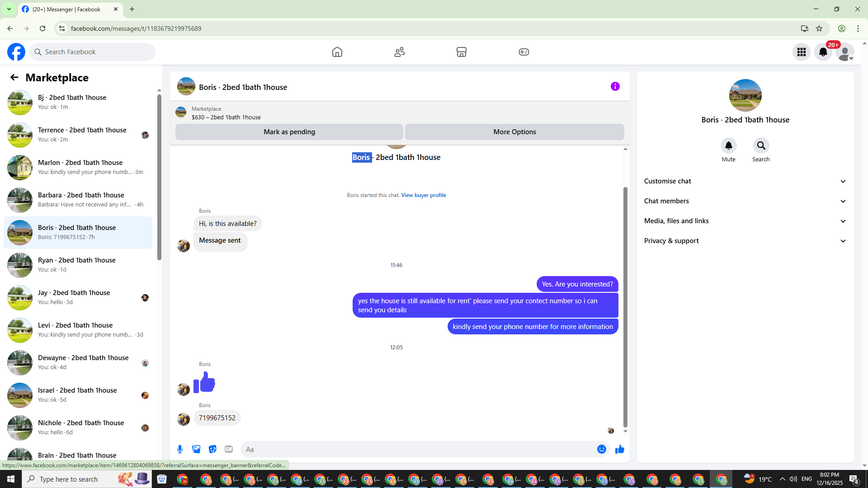Send a thumbs-up like
This screenshot has width=868, height=488.
(620, 449)
